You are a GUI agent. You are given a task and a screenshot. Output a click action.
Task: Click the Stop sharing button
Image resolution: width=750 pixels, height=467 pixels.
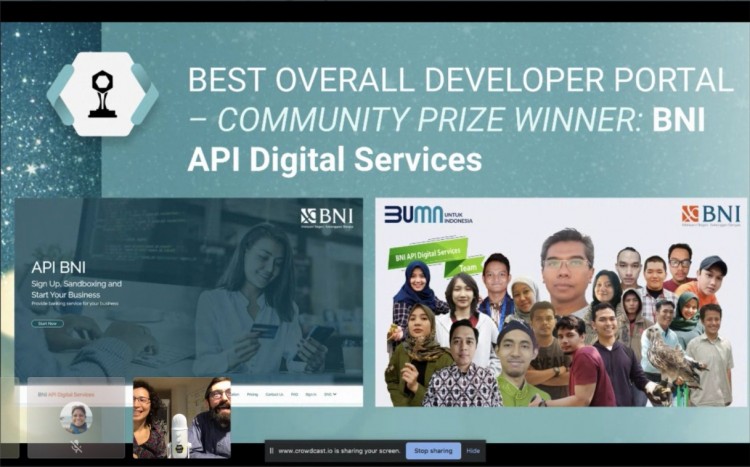tap(433, 451)
